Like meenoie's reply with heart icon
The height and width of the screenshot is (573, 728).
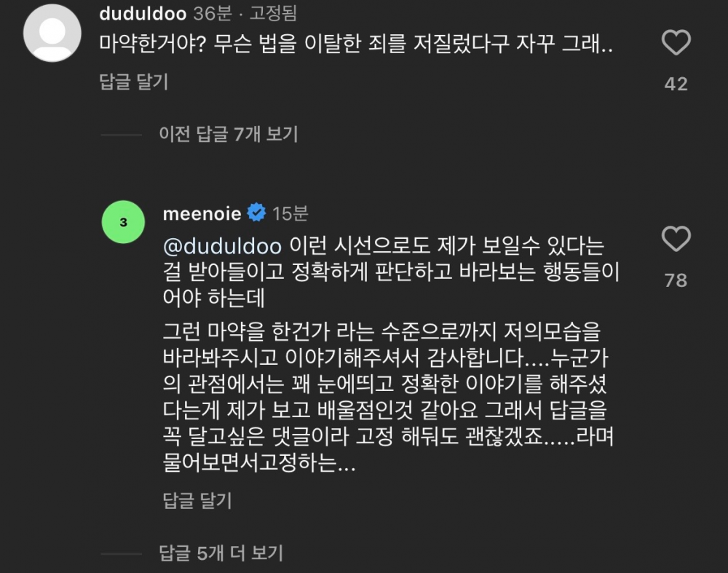pyautogui.click(x=676, y=239)
